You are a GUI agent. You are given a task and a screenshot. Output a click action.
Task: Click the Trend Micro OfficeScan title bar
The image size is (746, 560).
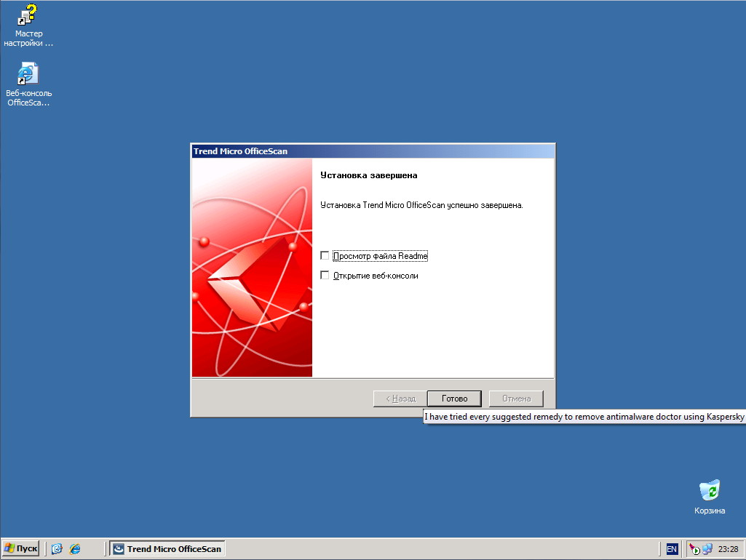pos(373,151)
